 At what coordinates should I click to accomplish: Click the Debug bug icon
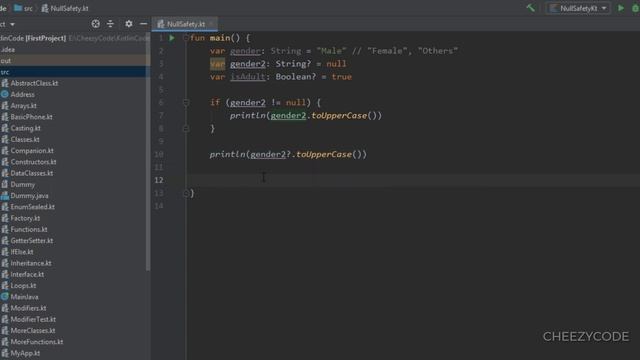(x=636, y=8)
